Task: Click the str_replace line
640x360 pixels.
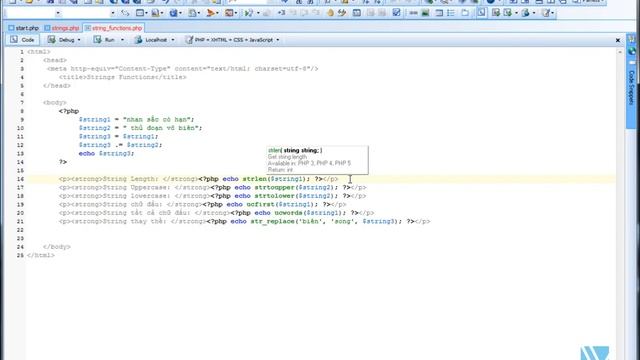Action: (244, 222)
